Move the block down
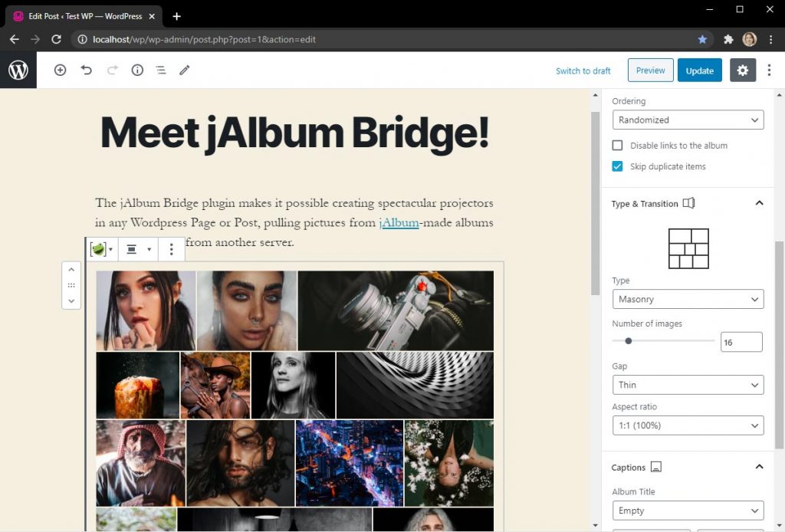 [x=71, y=301]
